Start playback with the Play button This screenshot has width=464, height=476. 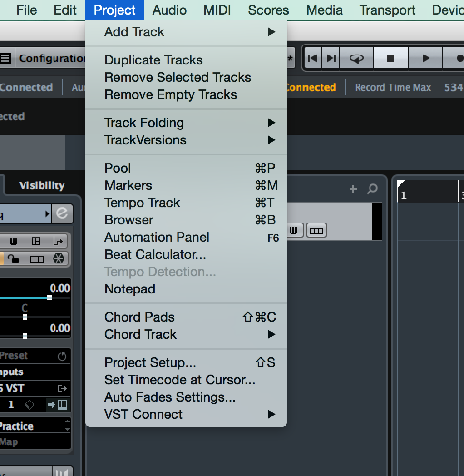click(x=425, y=58)
